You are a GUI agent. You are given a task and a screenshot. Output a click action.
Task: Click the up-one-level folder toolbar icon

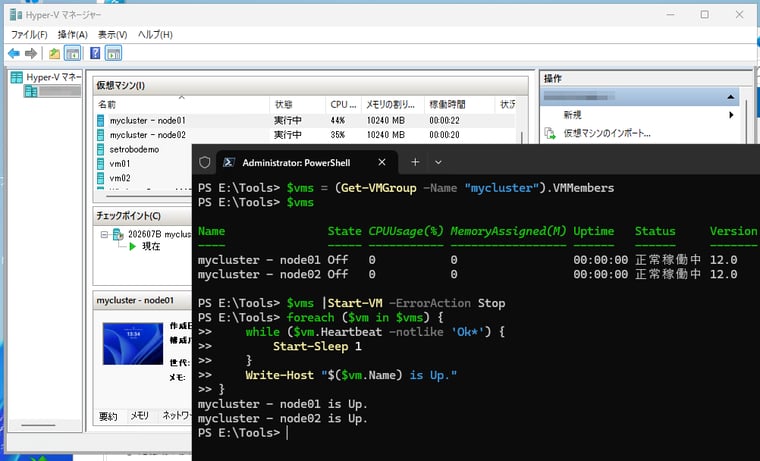click(x=54, y=53)
